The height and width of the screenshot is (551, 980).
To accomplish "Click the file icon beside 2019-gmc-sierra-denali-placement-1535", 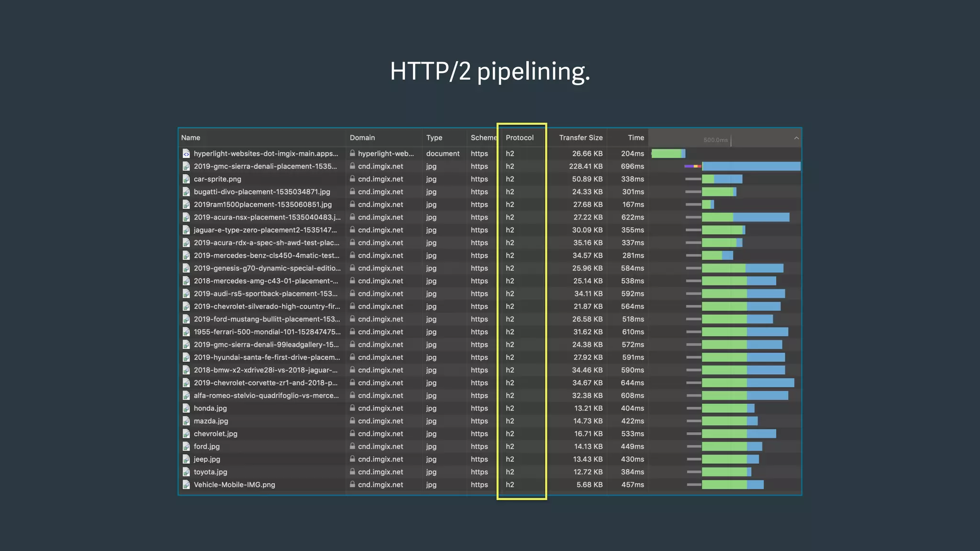I will pos(186,166).
